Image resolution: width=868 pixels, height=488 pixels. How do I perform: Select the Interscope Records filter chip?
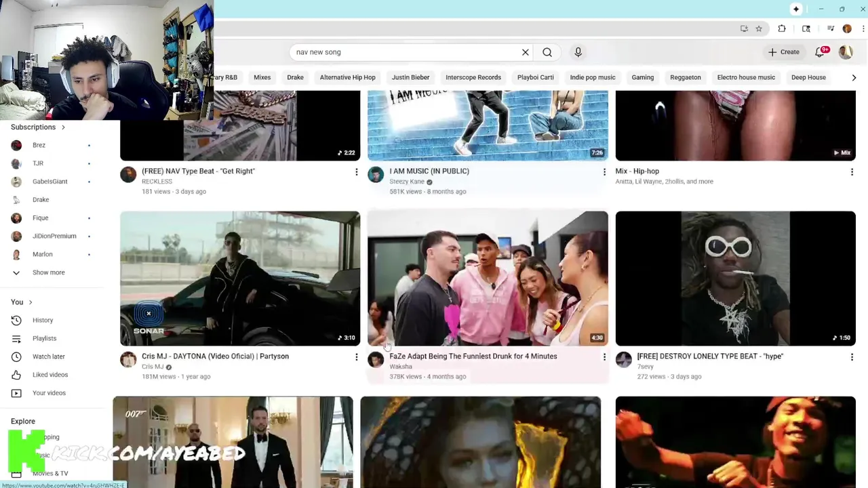473,77
